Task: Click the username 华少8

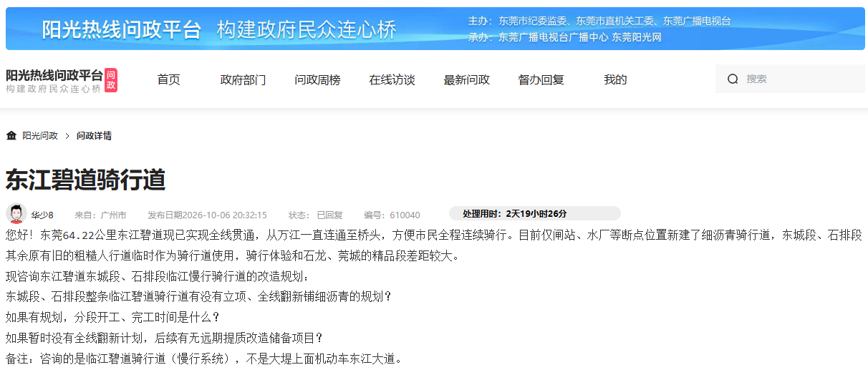Action: 42,215
